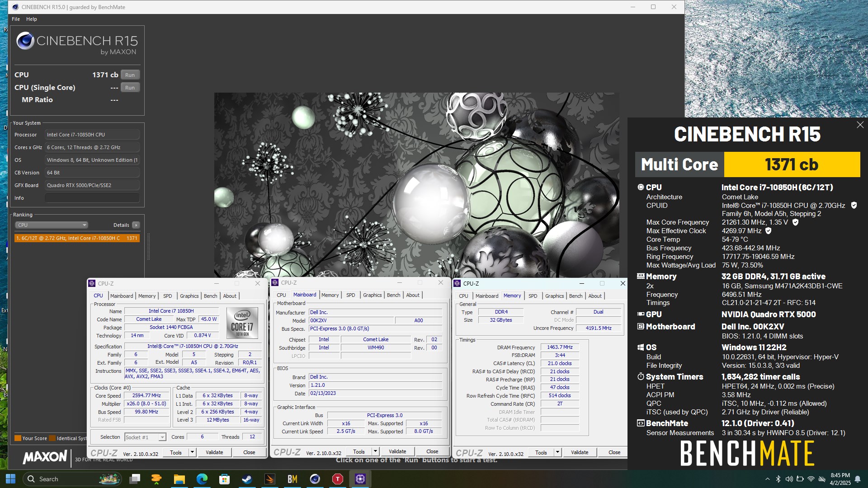Click the Cinebench R15 logo
Screen dimensions: 868x488
point(77,44)
